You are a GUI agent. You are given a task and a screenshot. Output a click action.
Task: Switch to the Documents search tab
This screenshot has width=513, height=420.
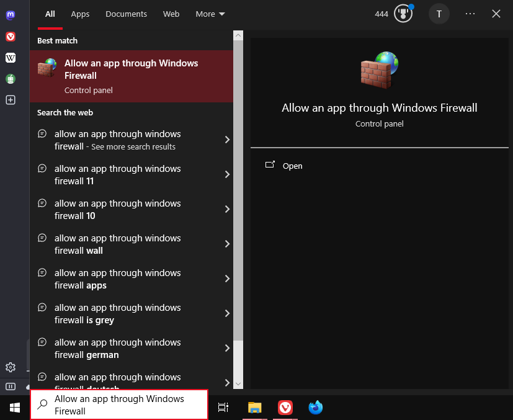click(x=126, y=14)
